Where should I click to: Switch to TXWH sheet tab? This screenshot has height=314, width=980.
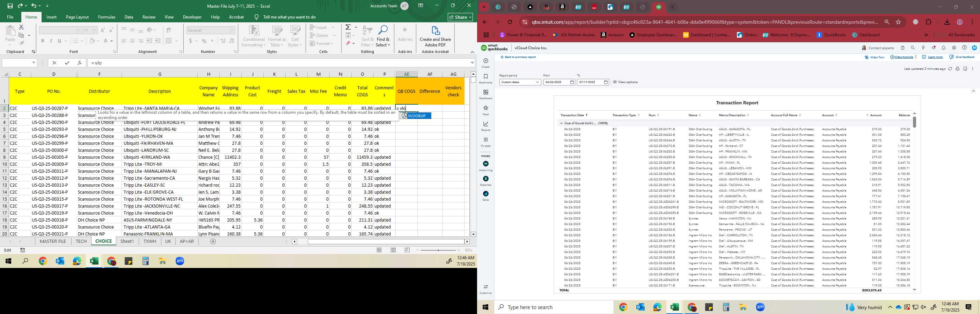(x=150, y=241)
